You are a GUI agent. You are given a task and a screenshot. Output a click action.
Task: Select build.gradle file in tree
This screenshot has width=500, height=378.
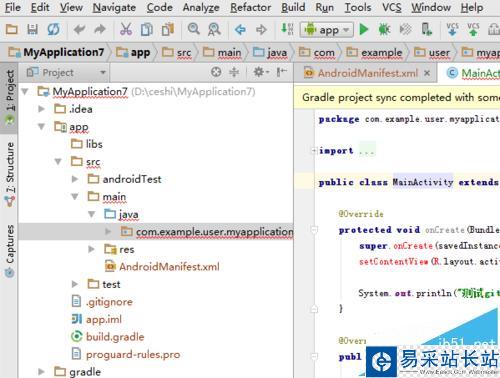tap(108, 337)
